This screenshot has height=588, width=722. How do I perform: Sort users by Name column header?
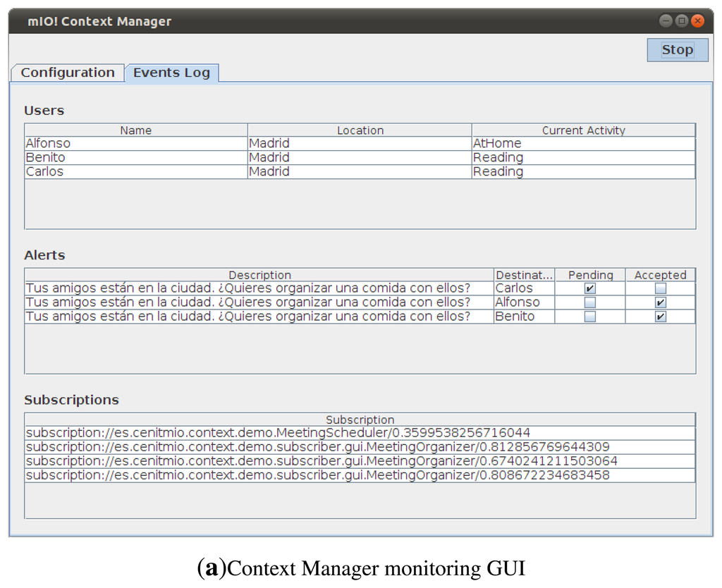(x=136, y=130)
